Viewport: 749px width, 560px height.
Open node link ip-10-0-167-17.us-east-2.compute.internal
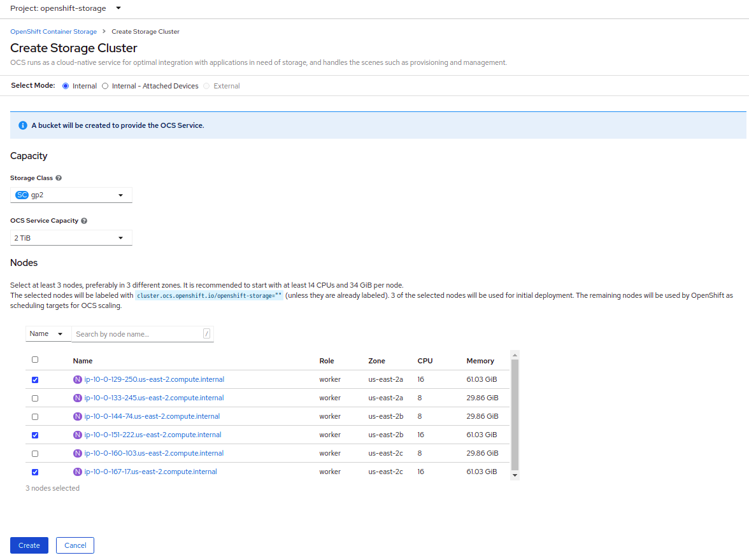coord(150,472)
